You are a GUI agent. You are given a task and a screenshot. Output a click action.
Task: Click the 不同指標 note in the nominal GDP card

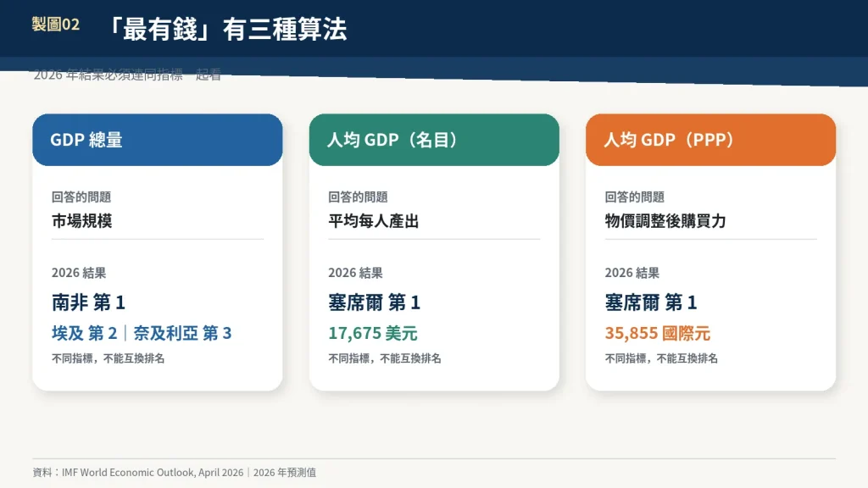click(385, 358)
